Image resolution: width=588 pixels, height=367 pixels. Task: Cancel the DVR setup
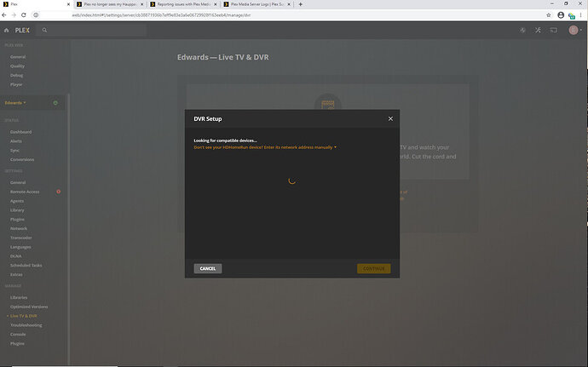(x=208, y=268)
